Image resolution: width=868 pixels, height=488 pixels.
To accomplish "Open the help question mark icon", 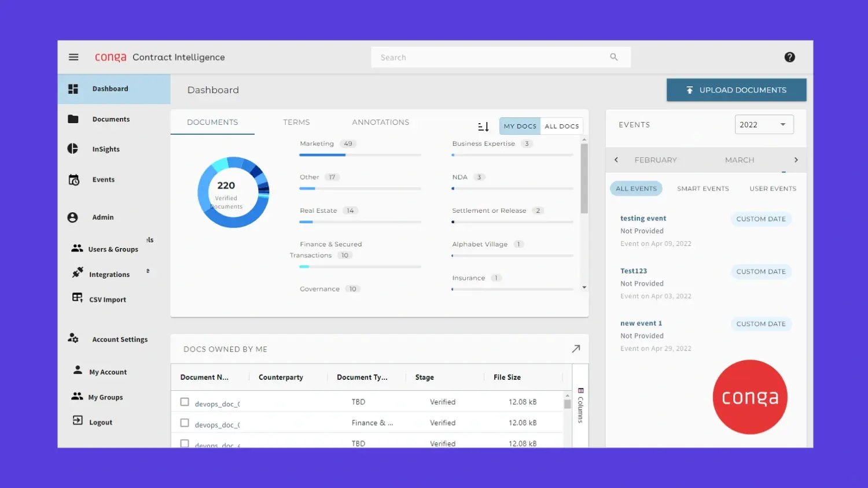I will (789, 57).
